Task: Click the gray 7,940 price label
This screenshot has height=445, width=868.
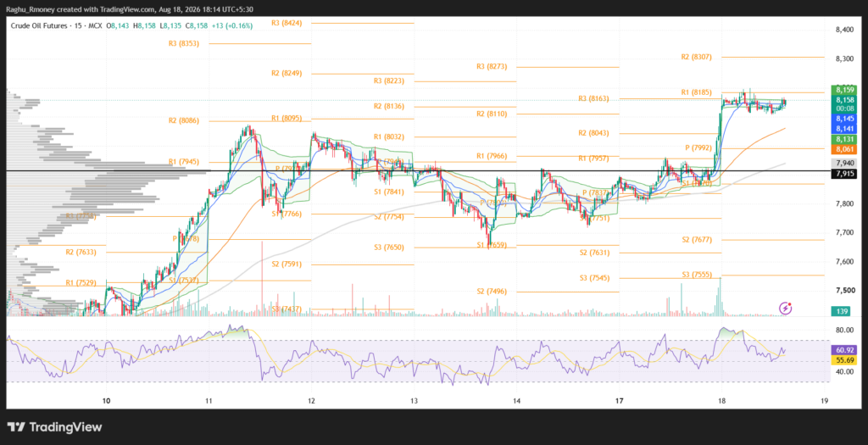Action: click(844, 164)
